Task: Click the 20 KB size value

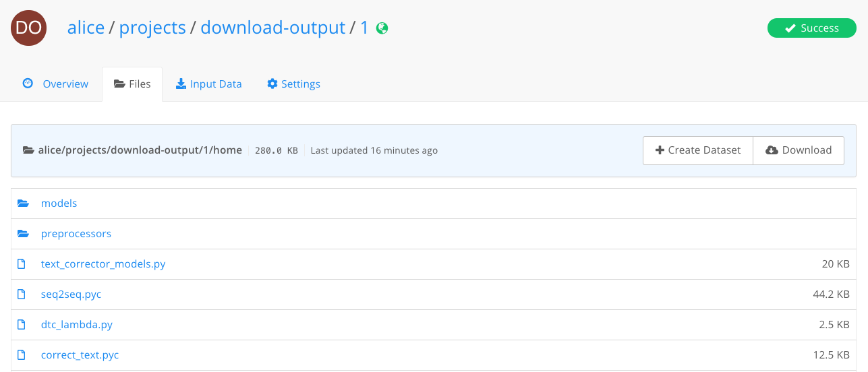Action: (x=836, y=264)
